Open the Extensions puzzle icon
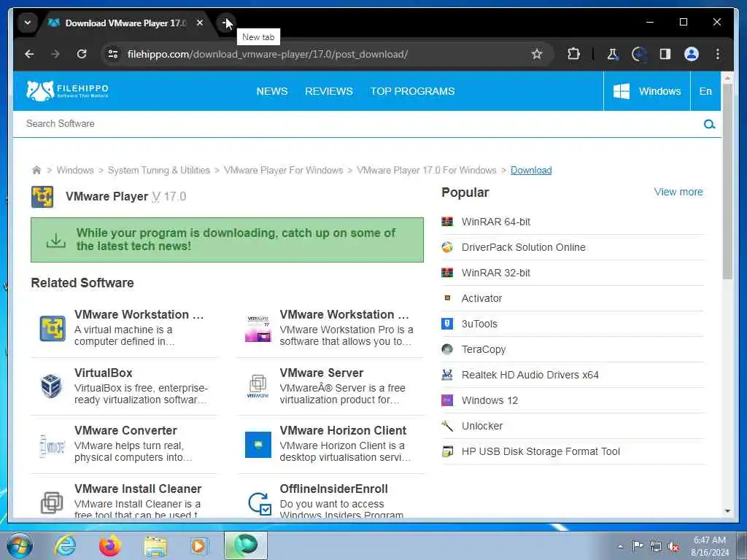This screenshot has height=560, width=747. click(573, 54)
